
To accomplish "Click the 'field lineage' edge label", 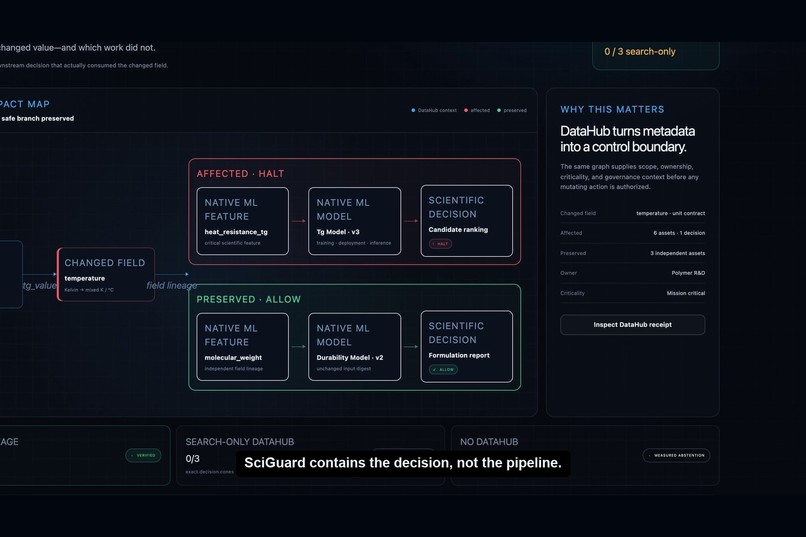I will (172, 285).
